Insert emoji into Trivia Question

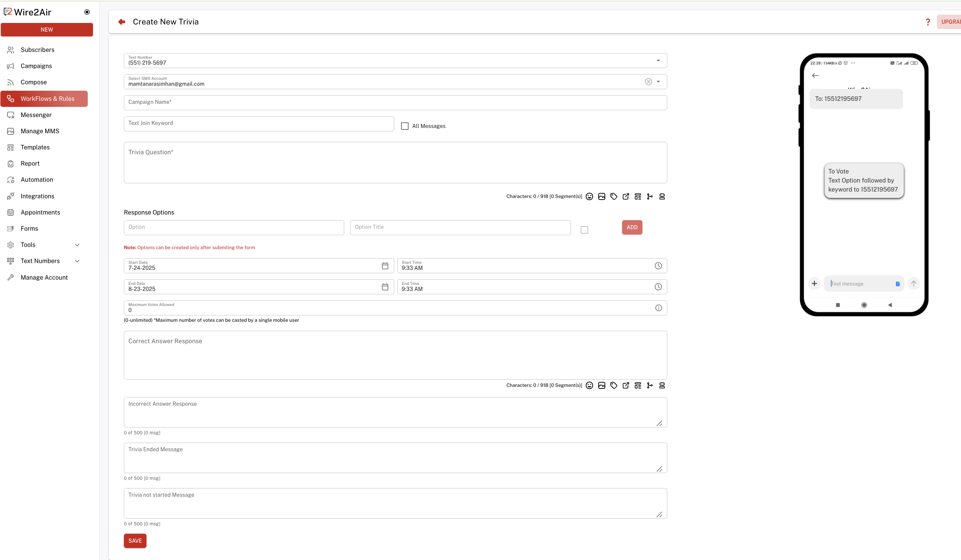pyautogui.click(x=589, y=196)
